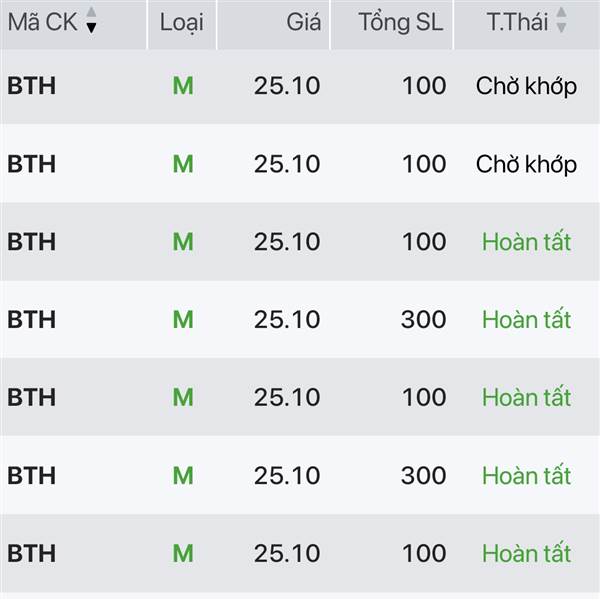Click the Tổng SL column header
The image size is (600, 600).
pos(400,22)
